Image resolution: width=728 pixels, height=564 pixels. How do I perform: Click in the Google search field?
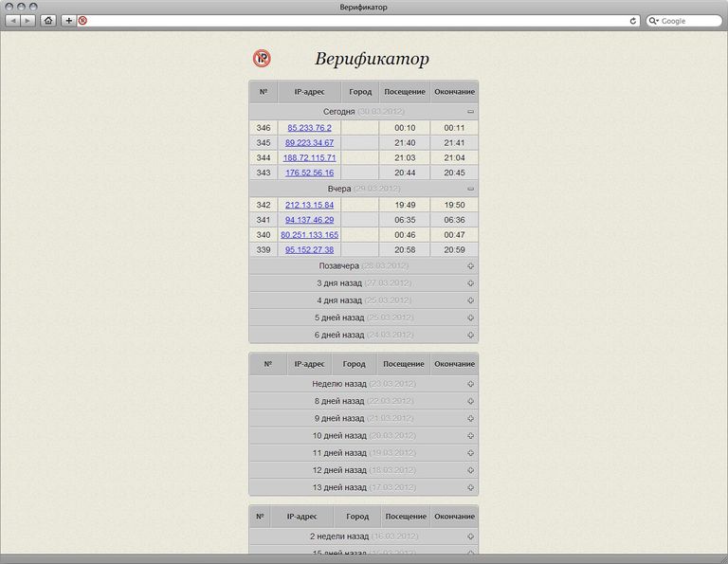(687, 20)
